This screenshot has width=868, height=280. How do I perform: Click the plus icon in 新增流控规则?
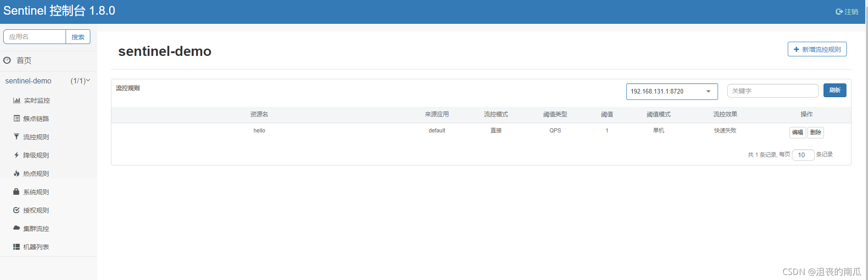tap(796, 49)
